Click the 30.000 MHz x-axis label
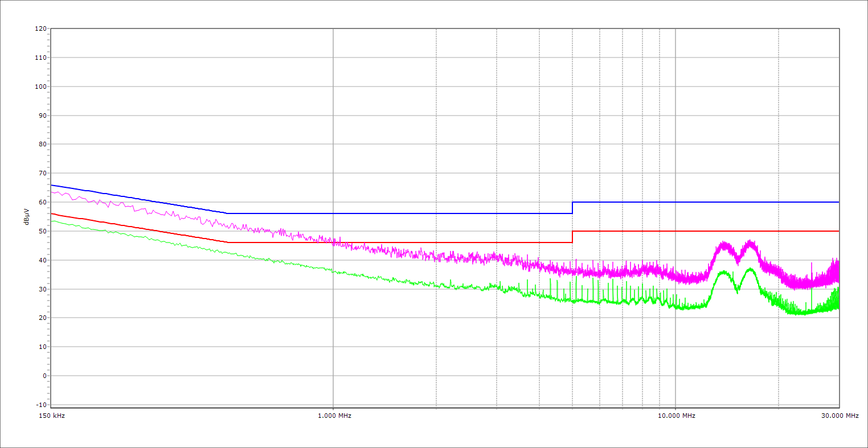 point(840,416)
